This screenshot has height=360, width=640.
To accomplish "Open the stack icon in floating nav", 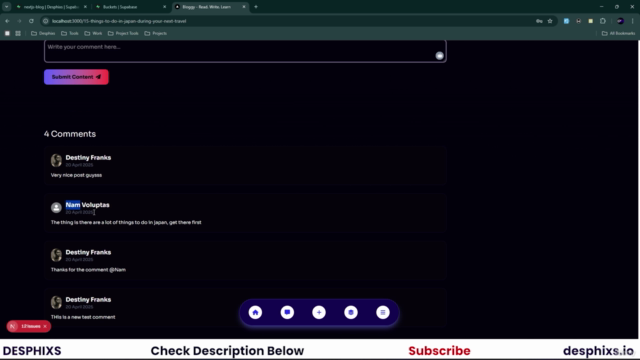I will click(x=351, y=312).
